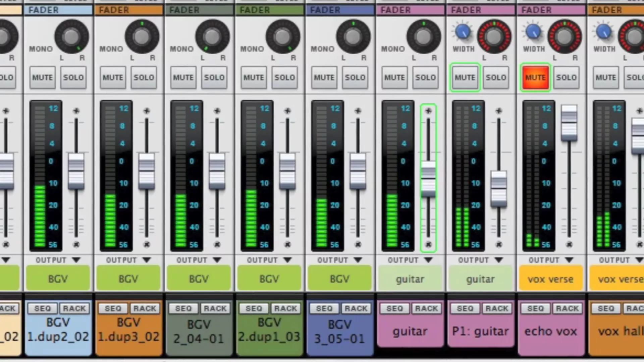Click the Fader section header of BGV 3_05-01
The height and width of the screenshot is (362, 644).
(340, 10)
